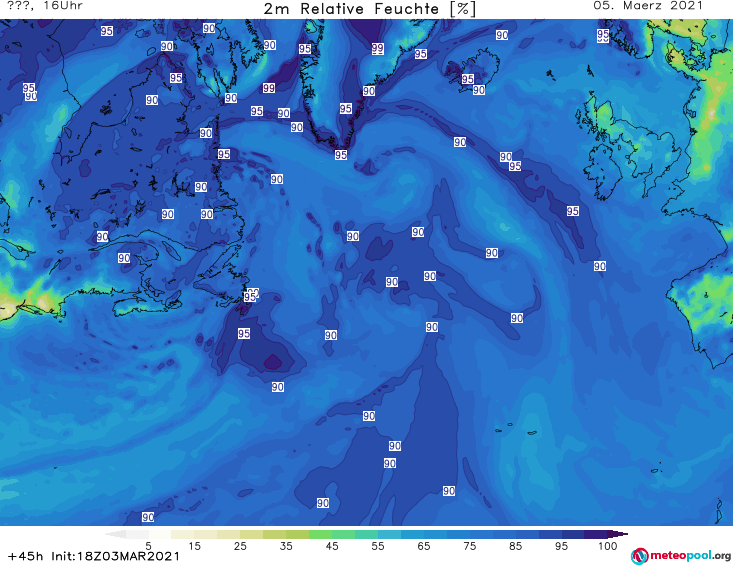Click the '75' label on the colour scale
Image resolution: width=733 pixels, height=566 pixels.
tap(469, 546)
